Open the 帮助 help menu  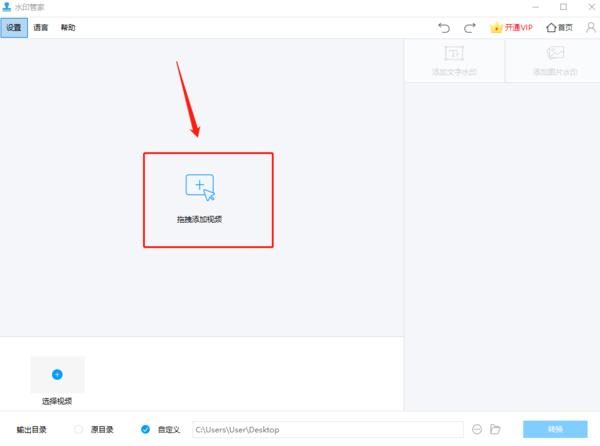pyautogui.click(x=67, y=28)
